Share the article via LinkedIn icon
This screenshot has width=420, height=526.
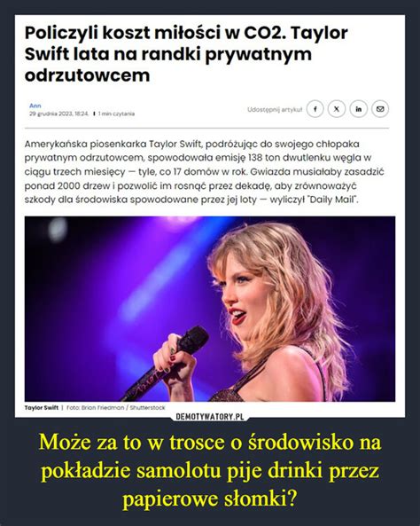click(358, 109)
